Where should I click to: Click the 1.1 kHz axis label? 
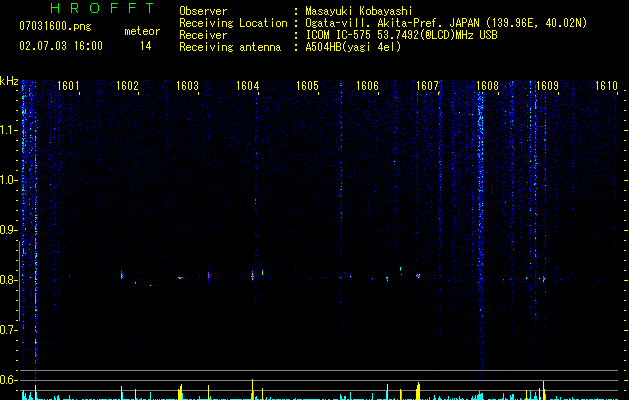(x=9, y=130)
